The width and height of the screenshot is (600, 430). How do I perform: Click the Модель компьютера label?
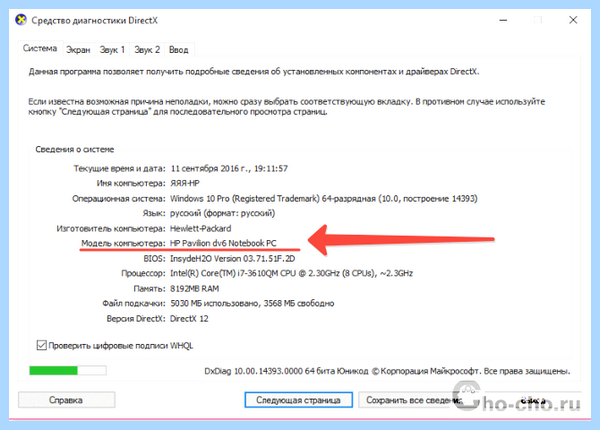[x=123, y=243]
